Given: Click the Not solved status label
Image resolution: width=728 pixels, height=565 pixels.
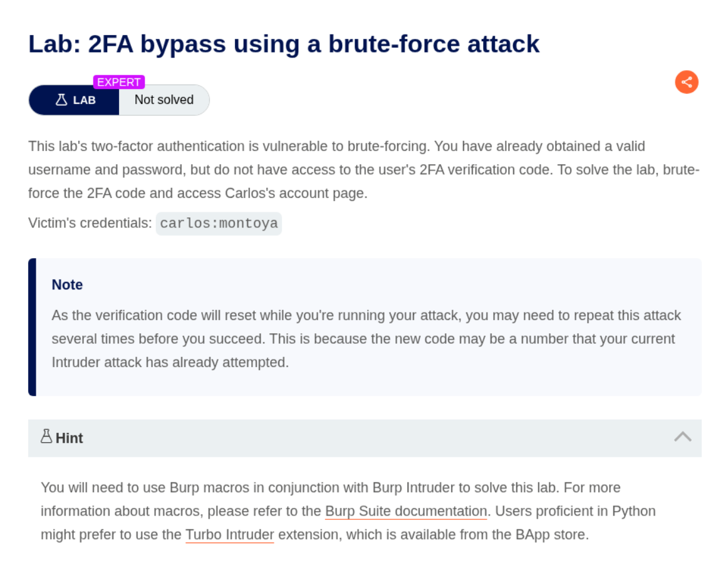Looking at the screenshot, I should pyautogui.click(x=164, y=100).
